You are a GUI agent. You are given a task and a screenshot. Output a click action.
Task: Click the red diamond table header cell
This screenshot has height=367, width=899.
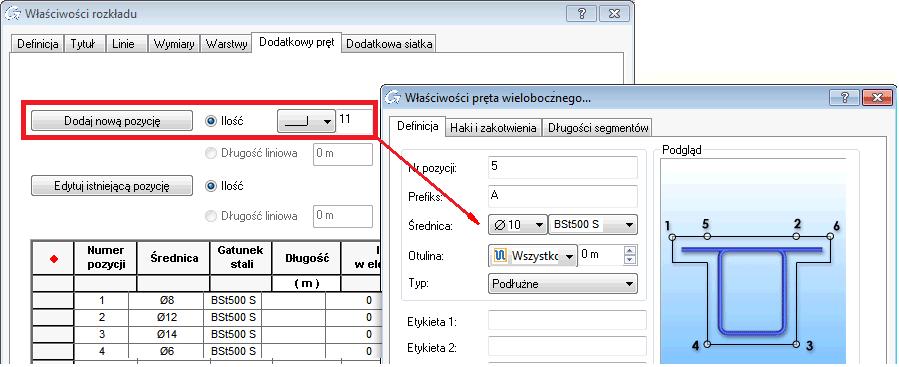[53, 259]
